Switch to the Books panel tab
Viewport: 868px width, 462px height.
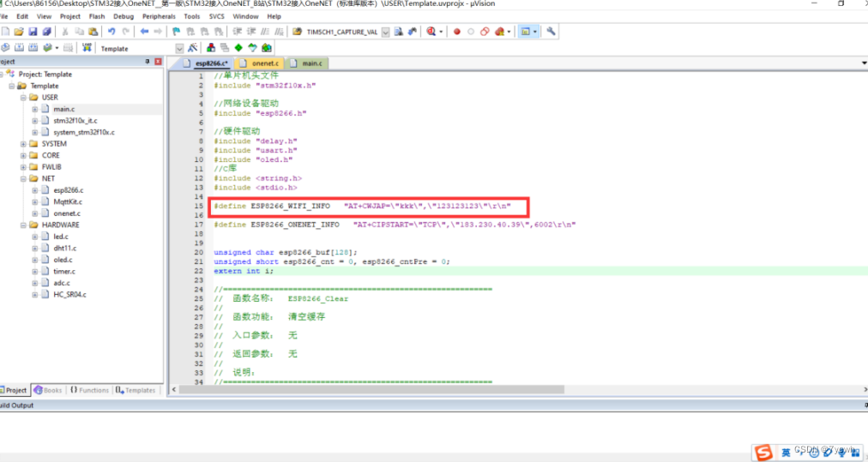[x=47, y=390]
